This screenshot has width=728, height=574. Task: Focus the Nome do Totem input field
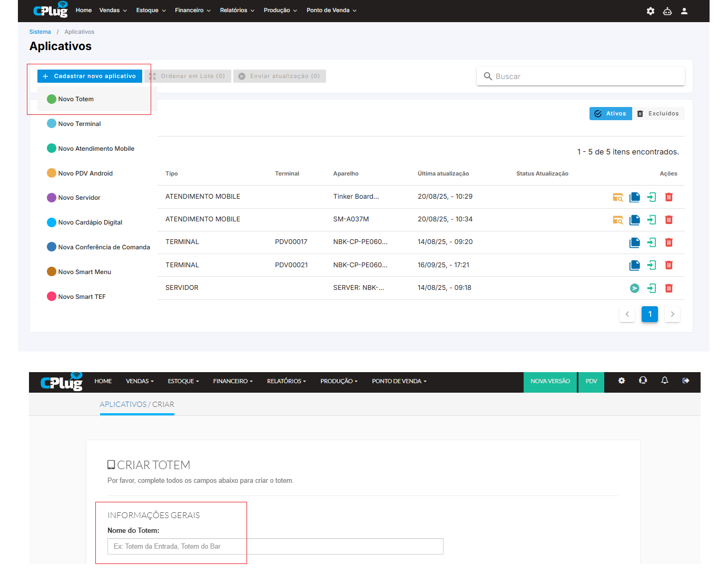coord(276,547)
